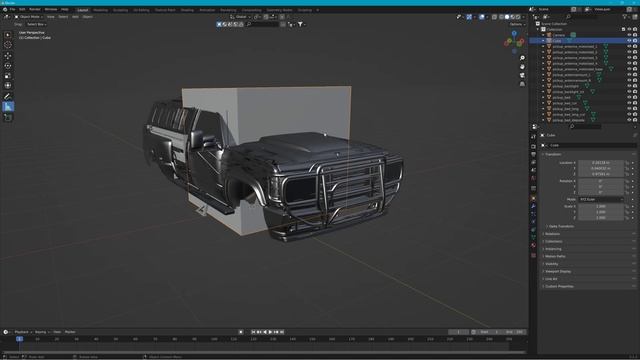
Task: Toggle camera view icon in viewport
Action: point(522,75)
